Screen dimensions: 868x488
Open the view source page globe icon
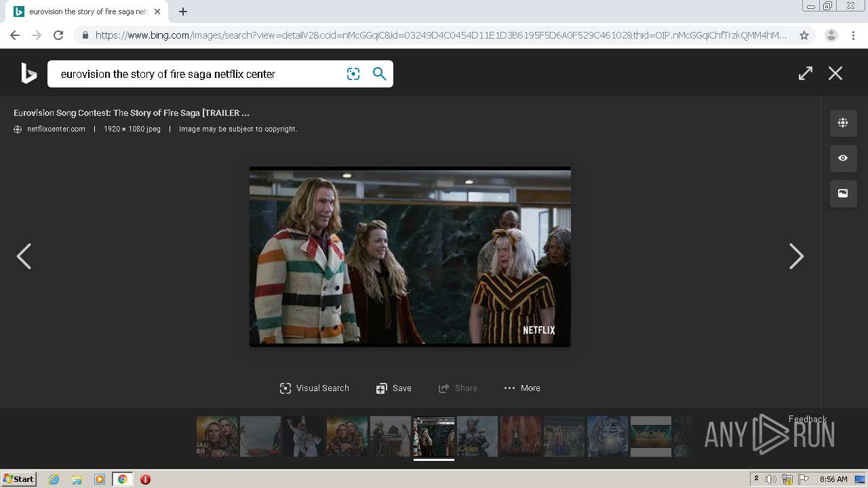843,123
